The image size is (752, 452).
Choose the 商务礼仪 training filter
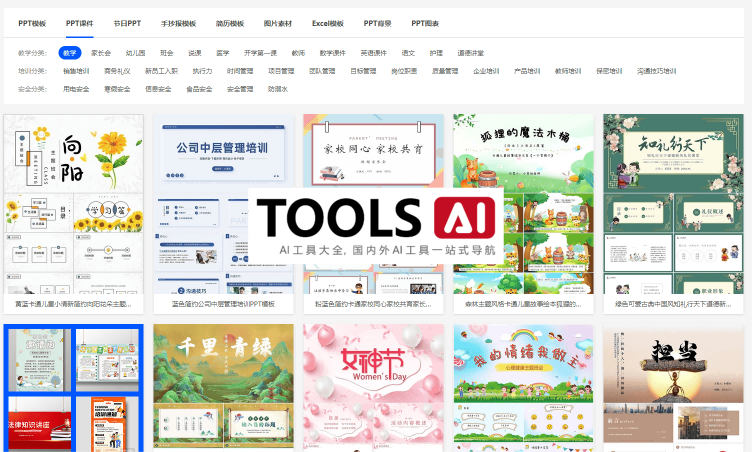(x=117, y=71)
